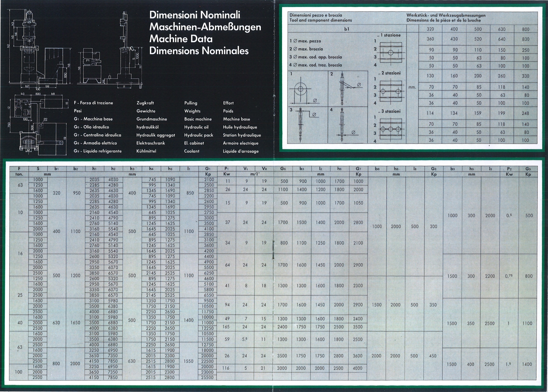Image resolution: width=548 pixels, height=392 pixels.
Task: Click 'Tool and component dimensions' title
Action: click(x=321, y=20)
